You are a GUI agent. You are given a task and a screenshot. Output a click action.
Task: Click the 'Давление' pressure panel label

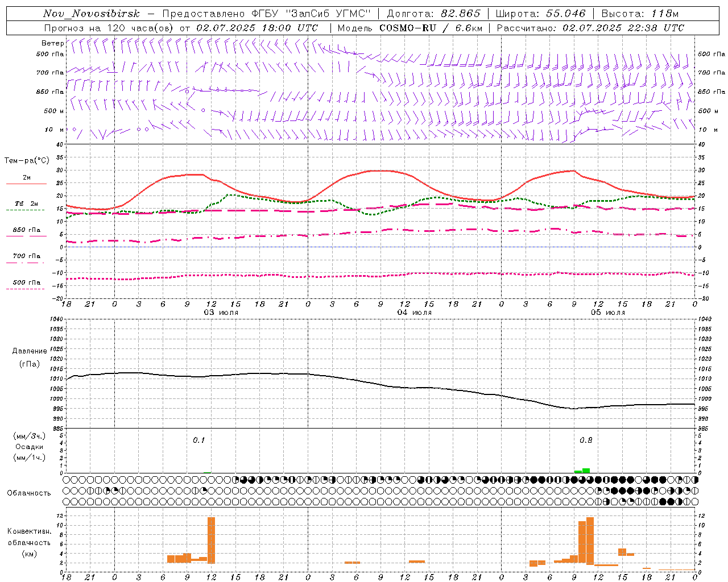point(30,351)
